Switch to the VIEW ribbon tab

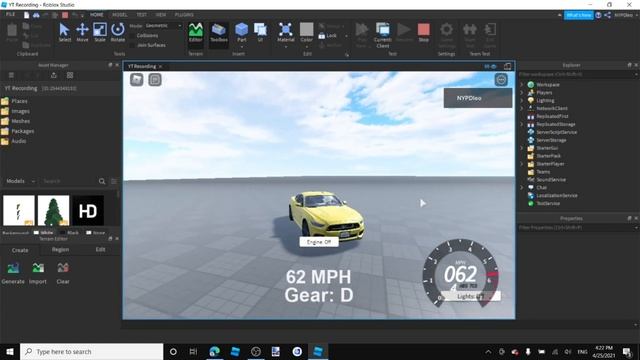point(161,15)
